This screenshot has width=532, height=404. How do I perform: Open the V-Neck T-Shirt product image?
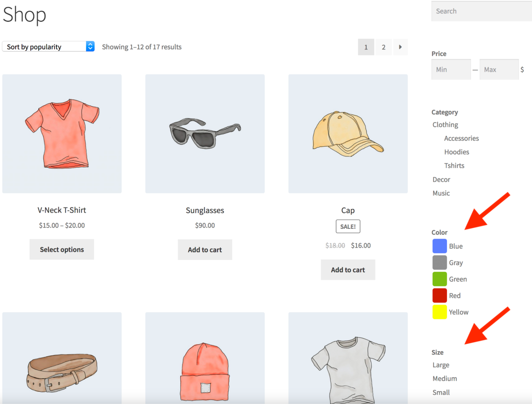tap(62, 134)
